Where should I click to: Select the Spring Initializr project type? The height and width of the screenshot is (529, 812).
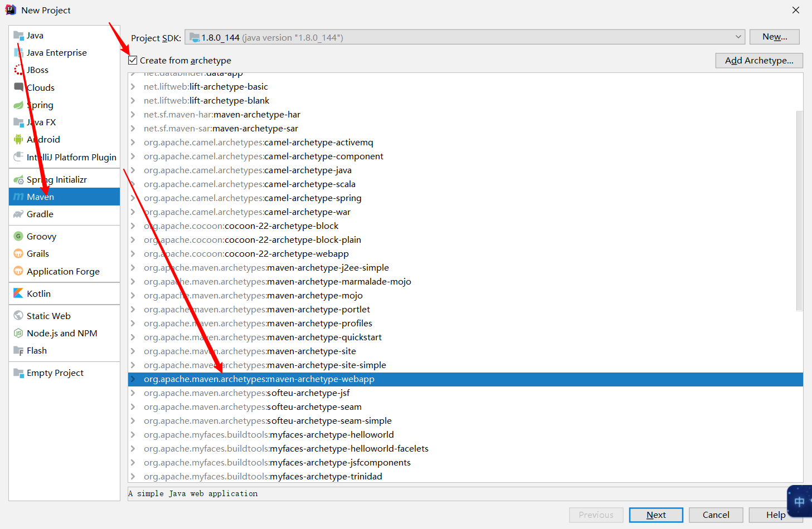click(64, 179)
